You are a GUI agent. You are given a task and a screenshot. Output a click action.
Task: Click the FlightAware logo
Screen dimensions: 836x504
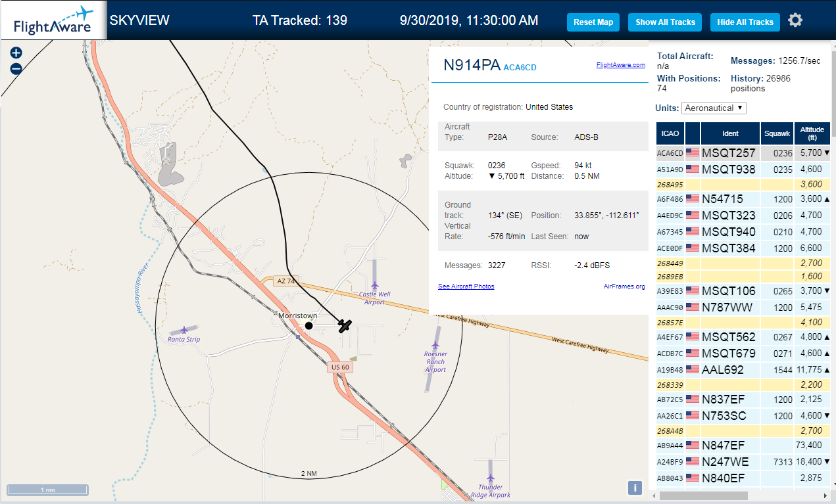54,21
